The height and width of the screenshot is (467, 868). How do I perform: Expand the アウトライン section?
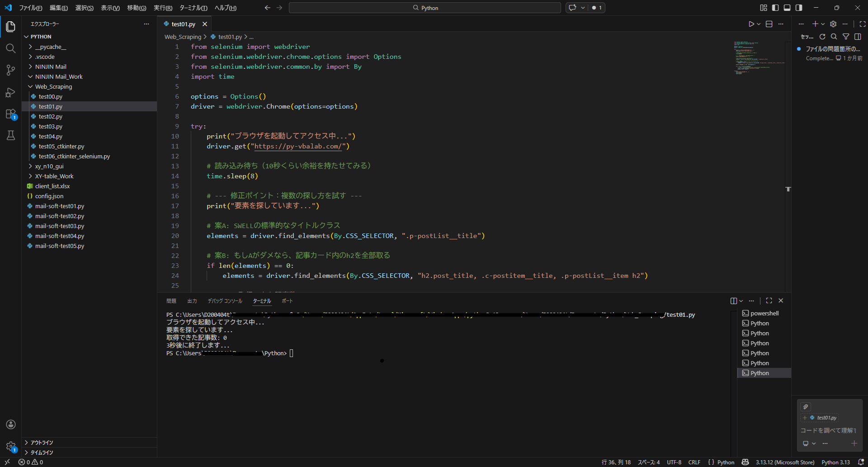point(42,443)
